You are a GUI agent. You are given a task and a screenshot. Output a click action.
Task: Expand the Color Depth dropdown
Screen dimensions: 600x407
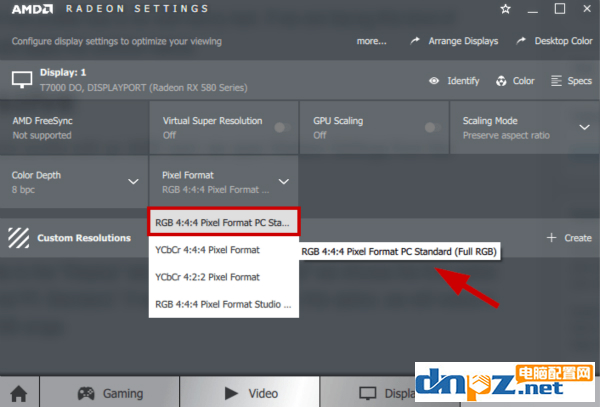tap(133, 181)
